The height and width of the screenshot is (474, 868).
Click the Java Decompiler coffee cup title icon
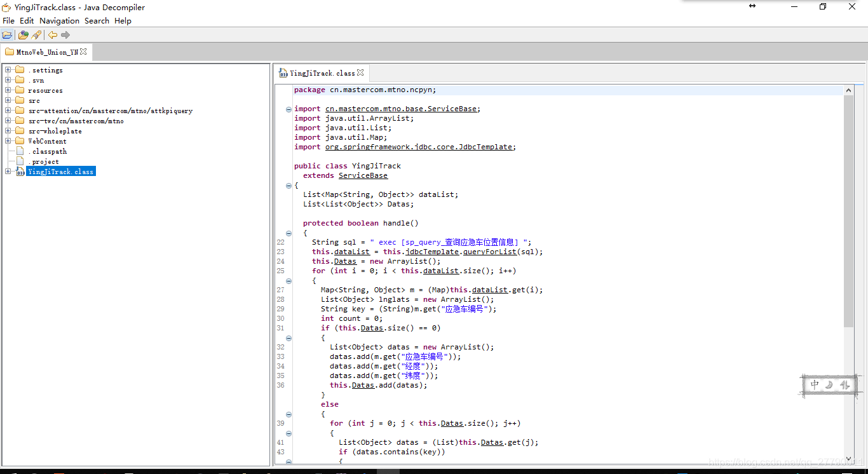[x=6, y=7]
